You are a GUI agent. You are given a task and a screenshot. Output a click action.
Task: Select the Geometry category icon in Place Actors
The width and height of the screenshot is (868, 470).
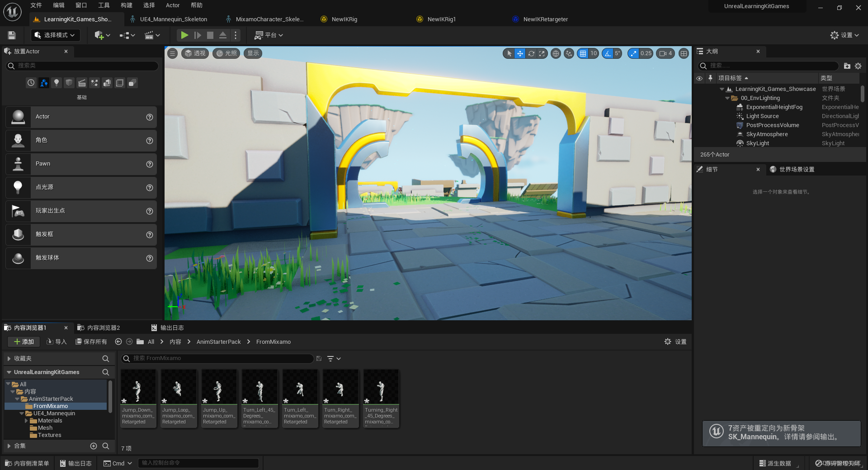coord(107,83)
